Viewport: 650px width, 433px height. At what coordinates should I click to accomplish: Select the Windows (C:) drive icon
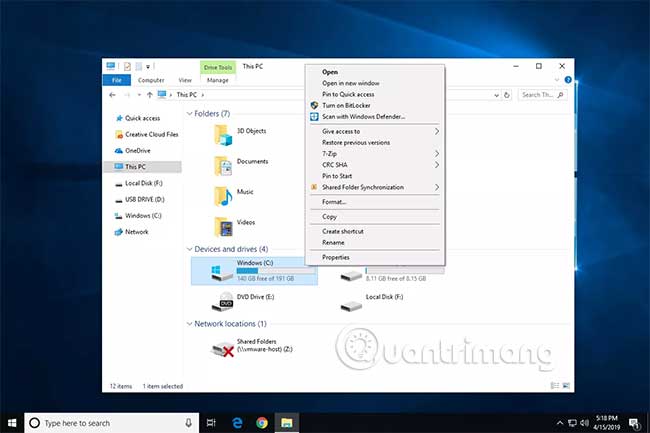pos(222,272)
